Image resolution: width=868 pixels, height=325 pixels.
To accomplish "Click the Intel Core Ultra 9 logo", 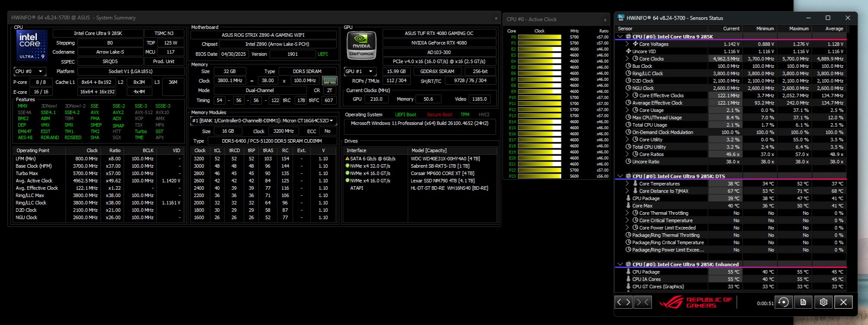I will pyautogui.click(x=31, y=45).
